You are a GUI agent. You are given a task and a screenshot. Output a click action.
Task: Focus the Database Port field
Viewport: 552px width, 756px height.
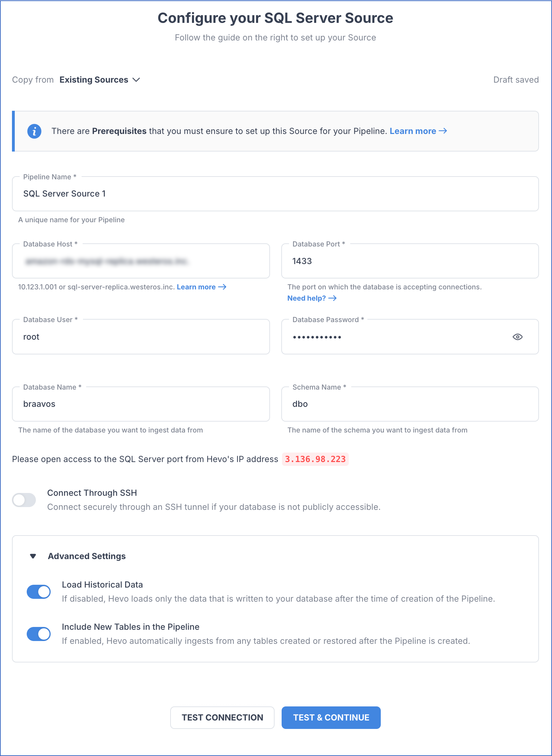[x=410, y=261]
